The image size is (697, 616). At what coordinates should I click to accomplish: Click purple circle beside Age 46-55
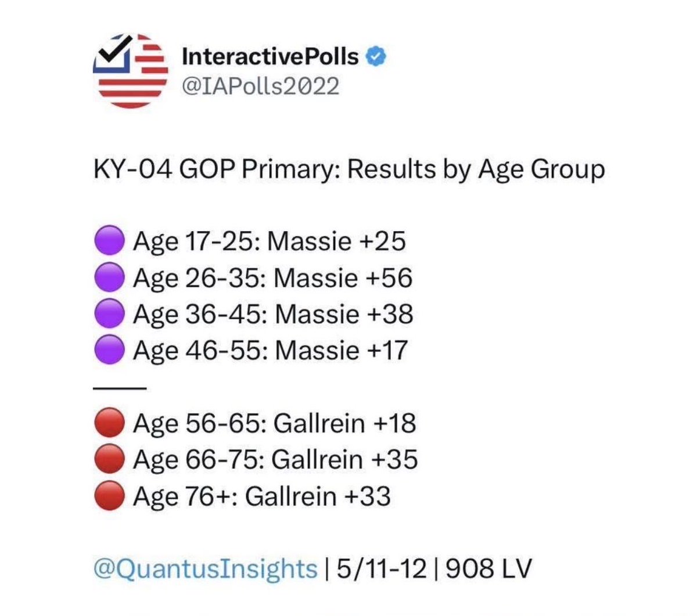point(109,350)
